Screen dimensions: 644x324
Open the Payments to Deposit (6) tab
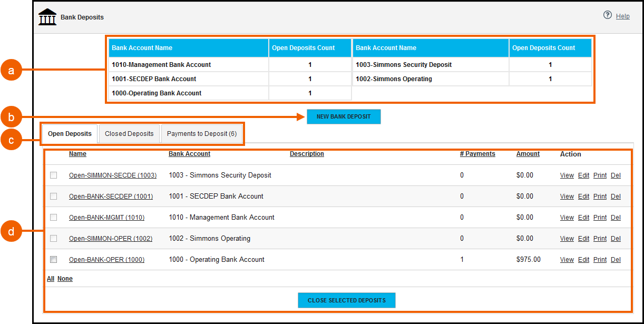202,134
